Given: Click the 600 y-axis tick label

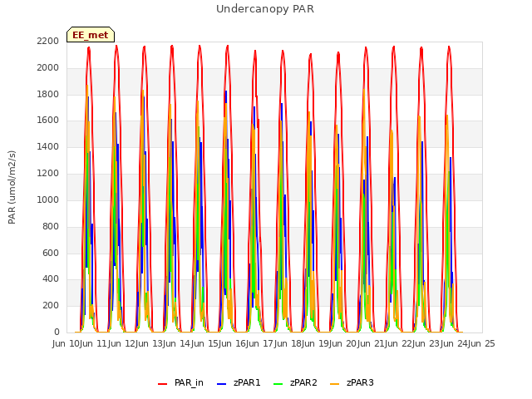Looking at the screenshot, I should [x=51, y=253].
